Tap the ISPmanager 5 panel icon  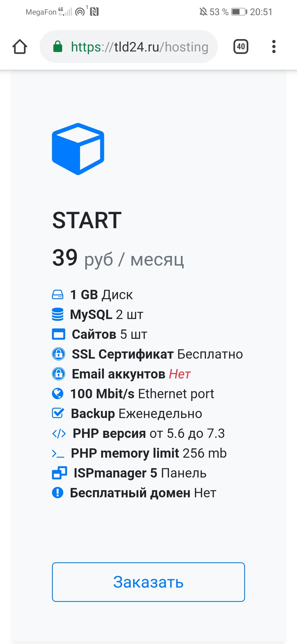pos(59,473)
